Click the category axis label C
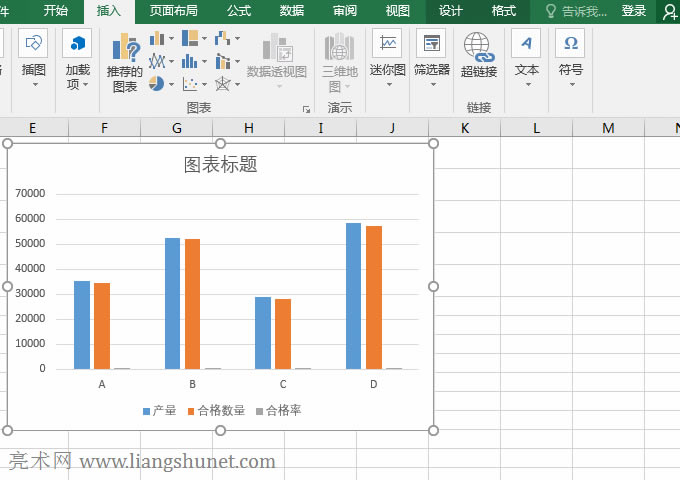Image resolution: width=680 pixels, height=480 pixels. point(283,384)
